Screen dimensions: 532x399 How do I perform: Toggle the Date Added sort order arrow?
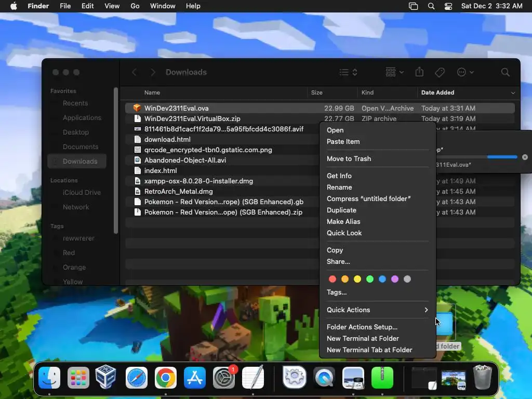click(x=513, y=92)
